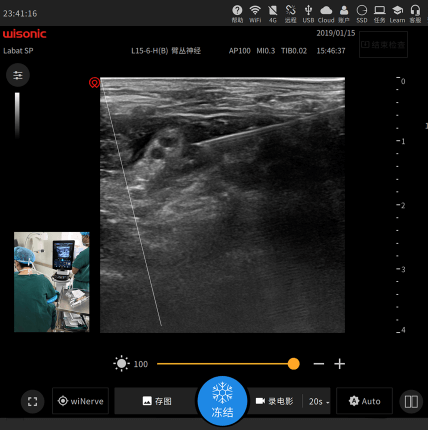The height and width of the screenshot is (430, 428).
Task: Save image with the 存图 button
Action: [157, 401]
